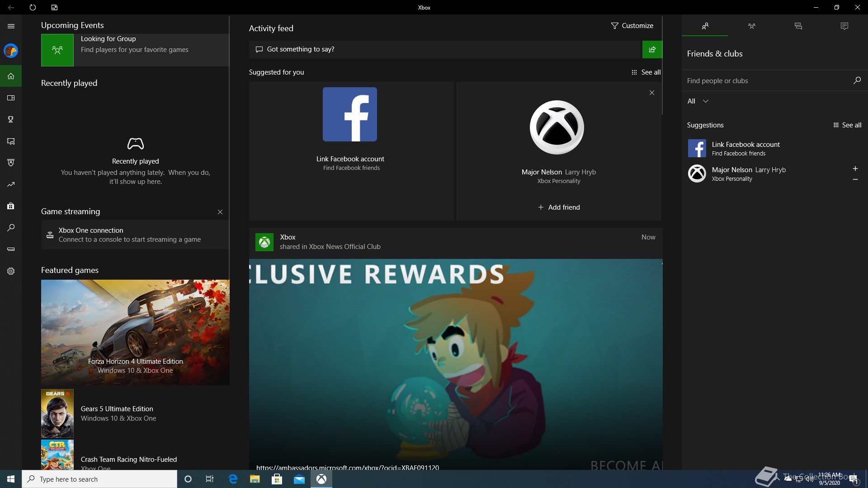This screenshot has width=868, height=488.
Task: Click the share button beside post box
Action: click(x=652, y=49)
